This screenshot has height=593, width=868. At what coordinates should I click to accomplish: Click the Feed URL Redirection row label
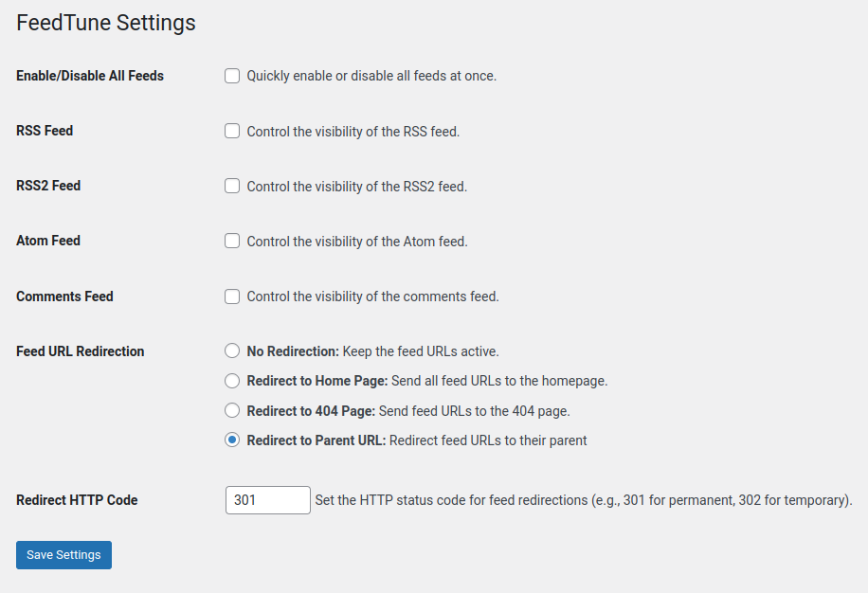point(81,351)
